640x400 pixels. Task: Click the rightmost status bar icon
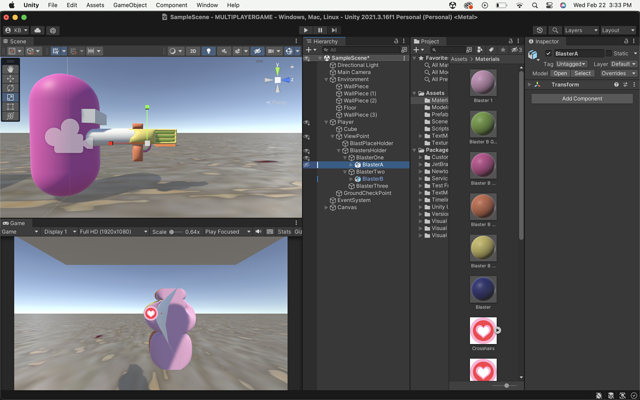[x=634, y=395]
